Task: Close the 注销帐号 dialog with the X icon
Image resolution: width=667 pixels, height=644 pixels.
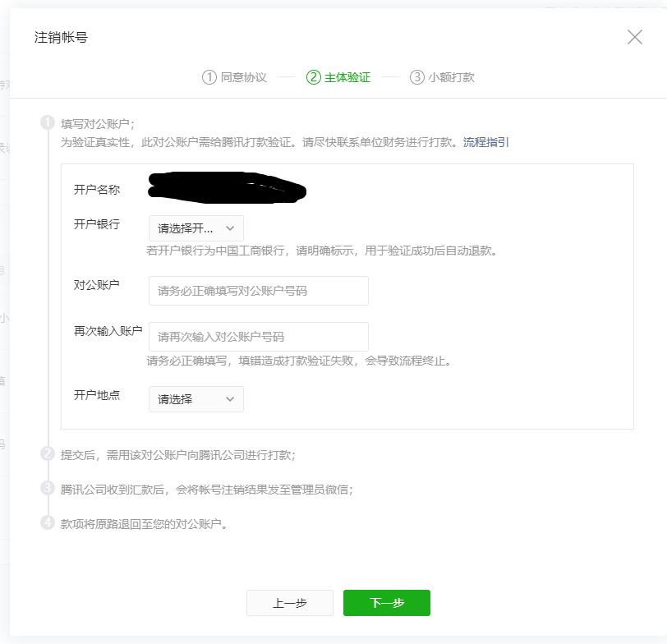Action: coord(635,38)
